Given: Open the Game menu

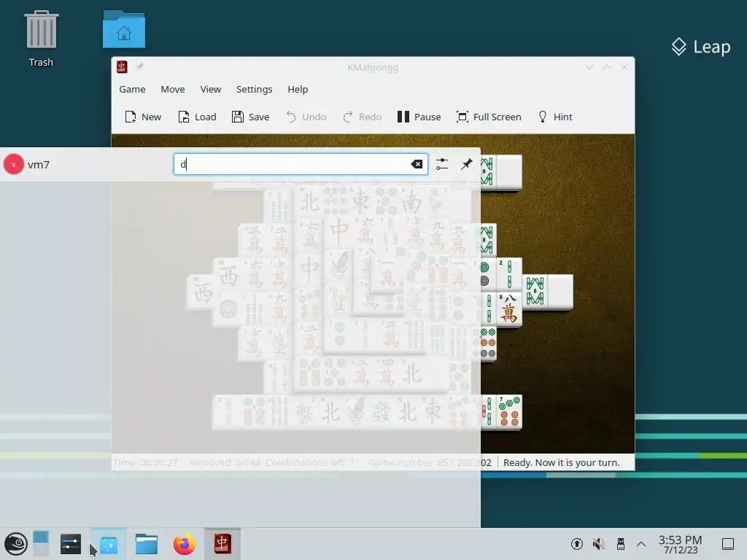Looking at the screenshot, I should pyautogui.click(x=132, y=89).
